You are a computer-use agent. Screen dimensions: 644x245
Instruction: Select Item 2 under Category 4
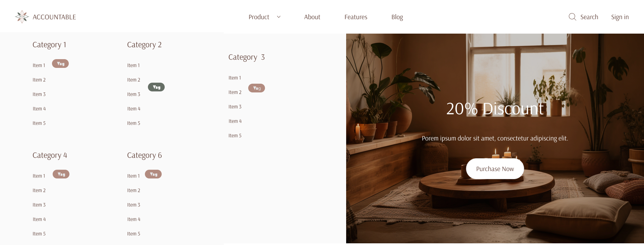pyautogui.click(x=39, y=190)
